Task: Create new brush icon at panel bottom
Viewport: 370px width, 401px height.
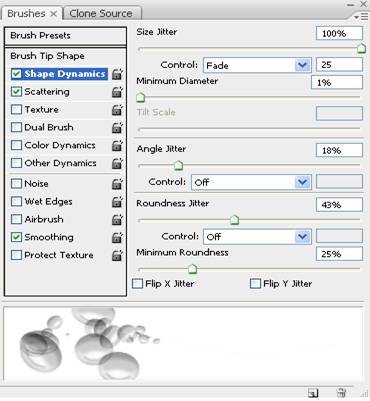Action: pyautogui.click(x=313, y=393)
